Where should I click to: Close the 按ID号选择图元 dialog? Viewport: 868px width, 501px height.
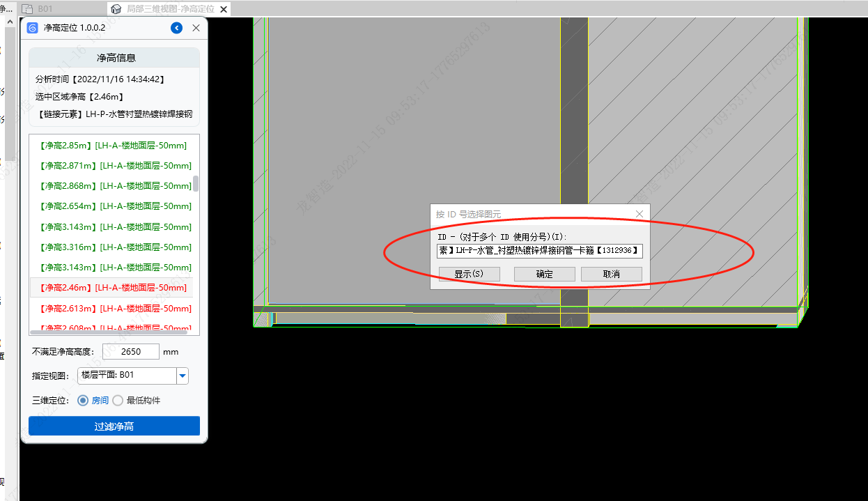[x=640, y=214]
